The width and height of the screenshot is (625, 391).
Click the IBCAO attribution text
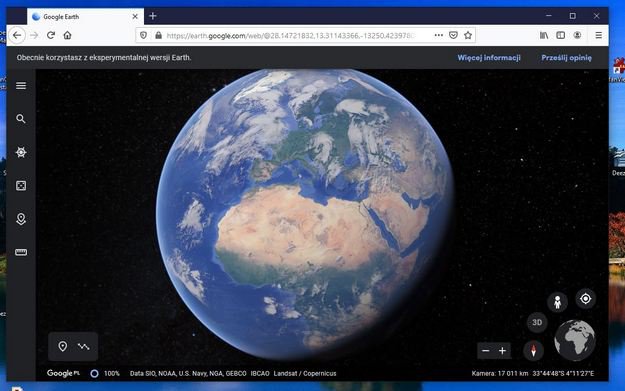click(260, 373)
